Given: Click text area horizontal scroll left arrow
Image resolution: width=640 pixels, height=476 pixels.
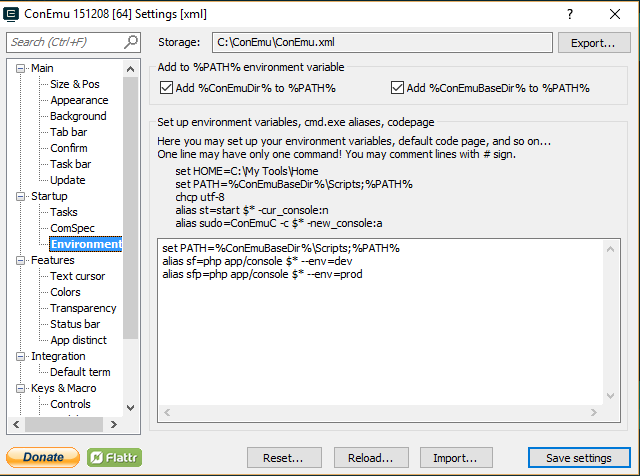Looking at the screenshot, I should (167, 413).
